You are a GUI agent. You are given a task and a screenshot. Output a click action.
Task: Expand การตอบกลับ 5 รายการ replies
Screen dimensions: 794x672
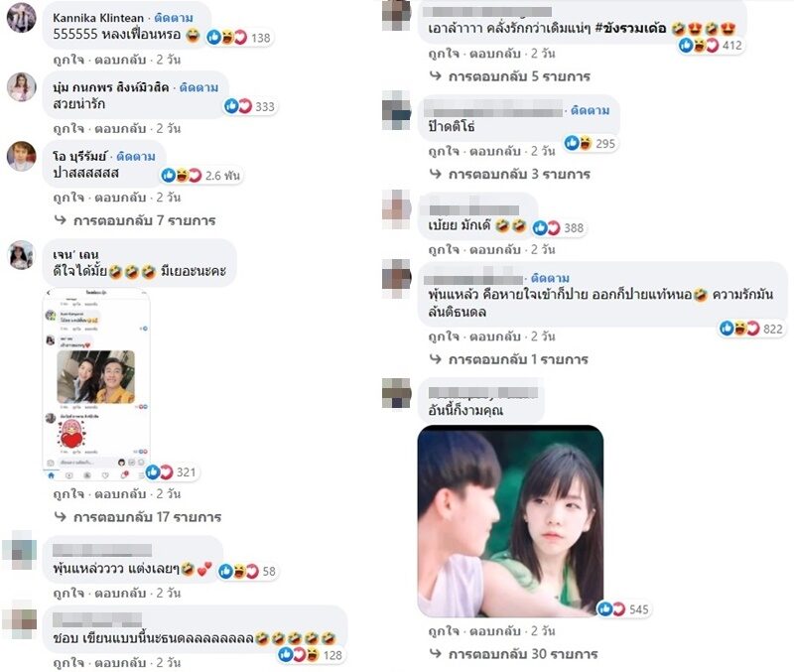(510, 76)
